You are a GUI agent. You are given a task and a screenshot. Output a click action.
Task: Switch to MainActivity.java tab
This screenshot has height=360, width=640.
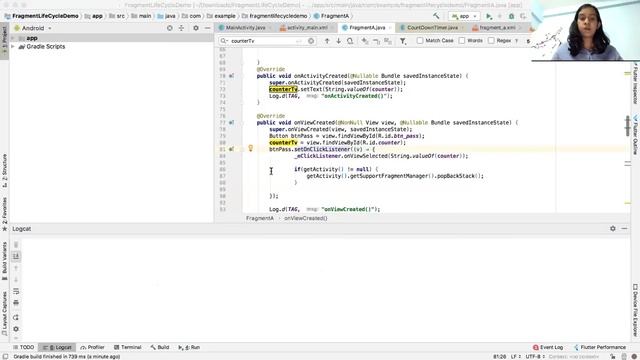pyautogui.click(x=245, y=28)
